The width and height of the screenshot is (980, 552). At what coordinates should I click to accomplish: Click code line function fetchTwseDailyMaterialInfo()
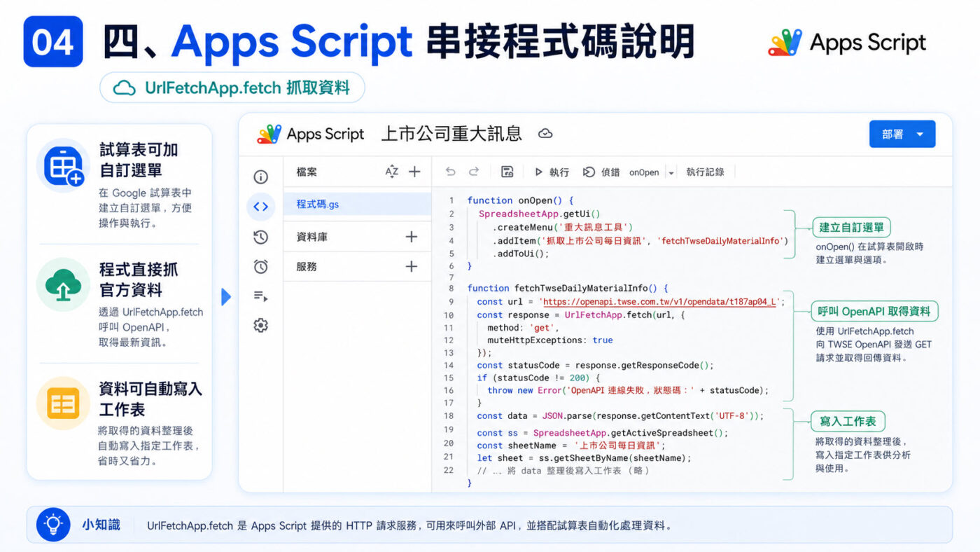point(568,288)
